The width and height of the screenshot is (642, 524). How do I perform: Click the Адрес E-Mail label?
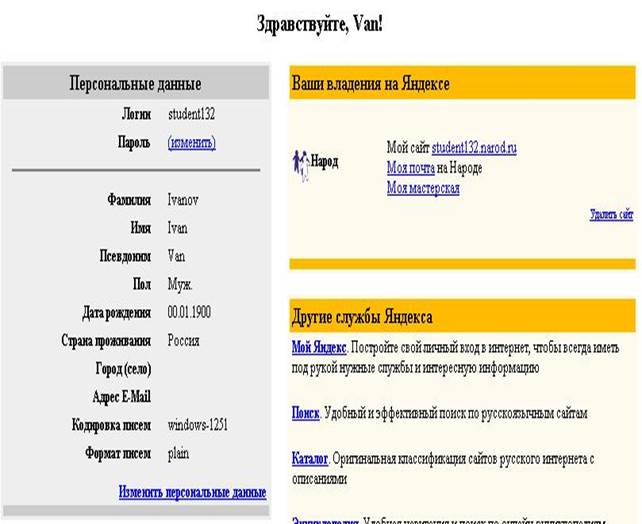[122, 397]
